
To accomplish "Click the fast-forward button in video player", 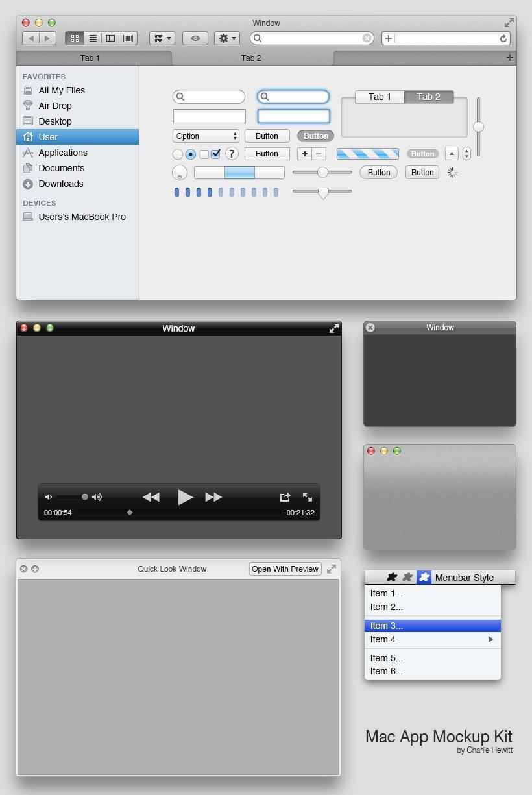I will pyautogui.click(x=213, y=497).
